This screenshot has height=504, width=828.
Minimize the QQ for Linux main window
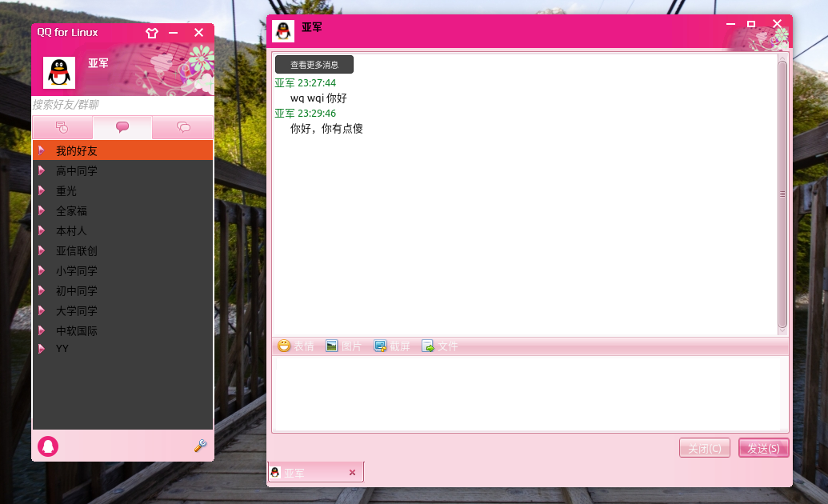pos(174,33)
